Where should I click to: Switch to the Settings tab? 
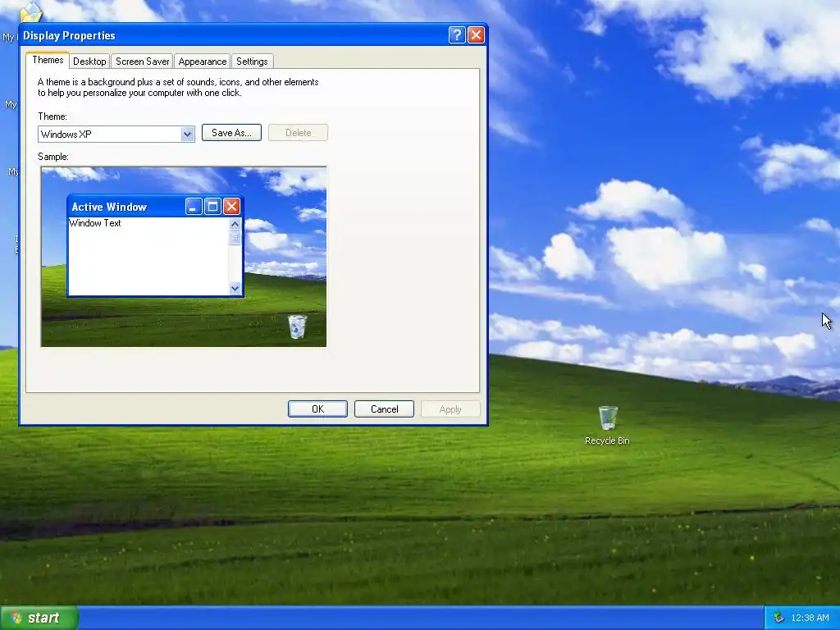pyautogui.click(x=252, y=61)
